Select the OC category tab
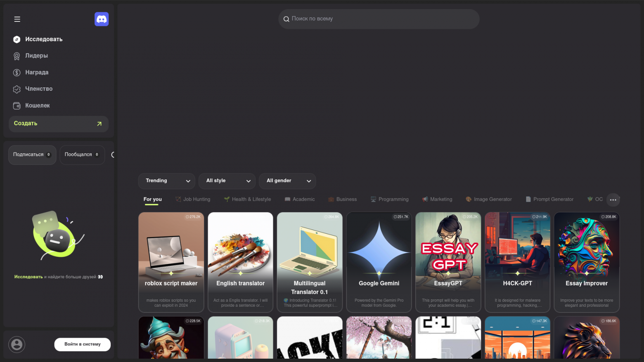The height and width of the screenshot is (362, 644). click(595, 200)
